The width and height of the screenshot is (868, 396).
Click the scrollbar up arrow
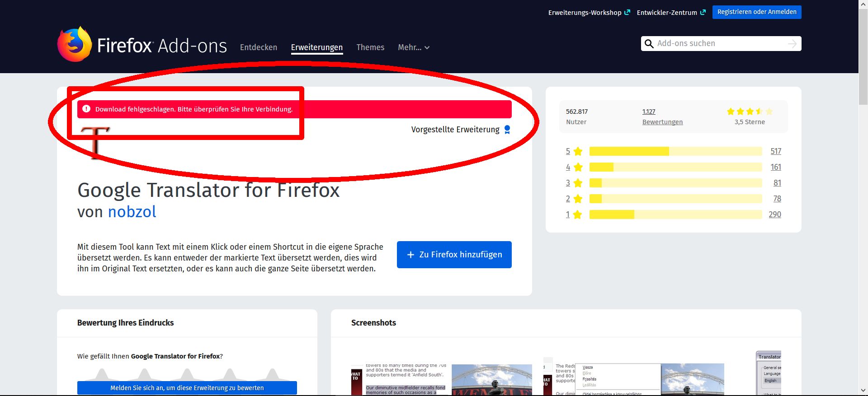tap(863, 4)
